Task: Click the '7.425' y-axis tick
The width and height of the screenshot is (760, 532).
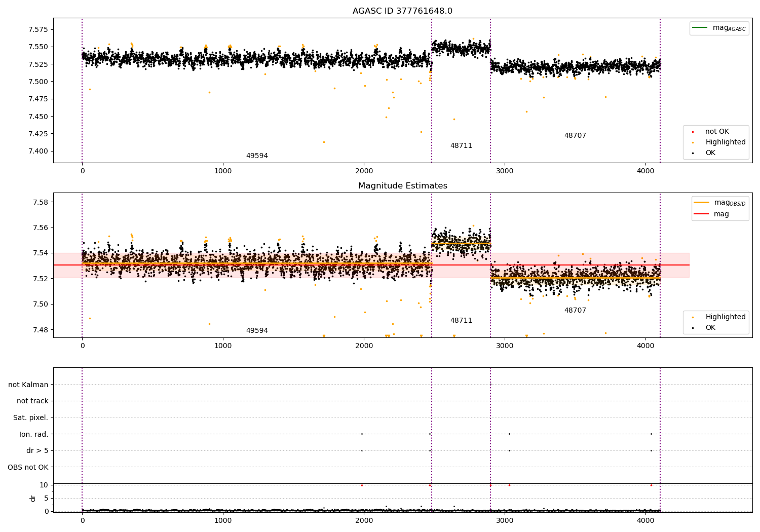Action: tap(38, 134)
